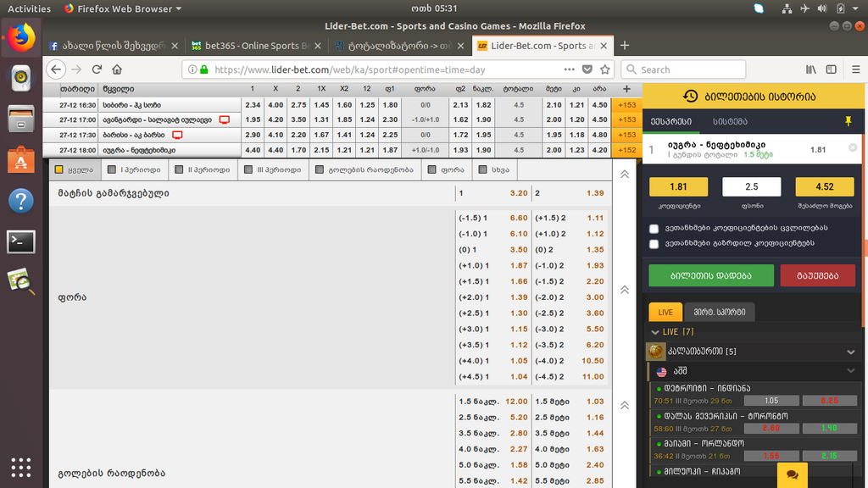The image size is (868, 488).
Task: Click the ბილეთების ისტორია history clock icon
Action: (690, 97)
